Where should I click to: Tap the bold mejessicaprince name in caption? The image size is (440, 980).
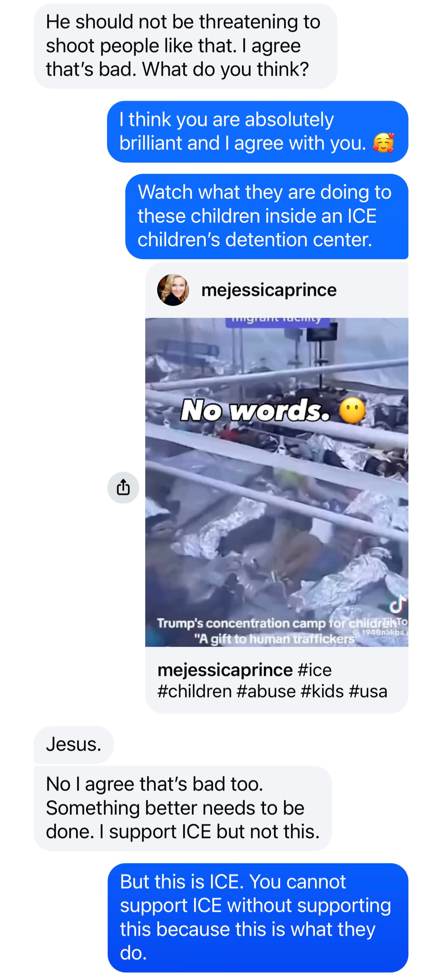(225, 670)
